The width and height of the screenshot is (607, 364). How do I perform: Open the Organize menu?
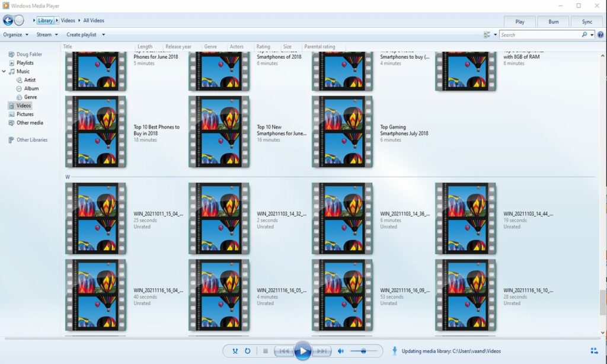[x=15, y=34]
